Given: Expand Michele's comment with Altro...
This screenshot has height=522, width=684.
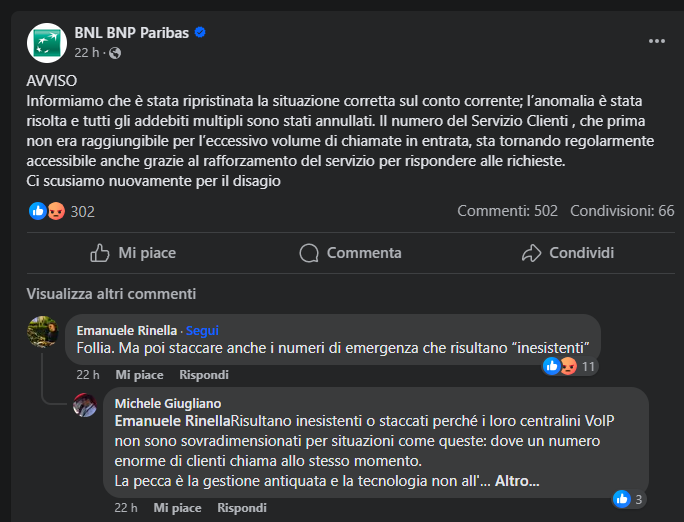Looking at the screenshot, I should pos(517,481).
